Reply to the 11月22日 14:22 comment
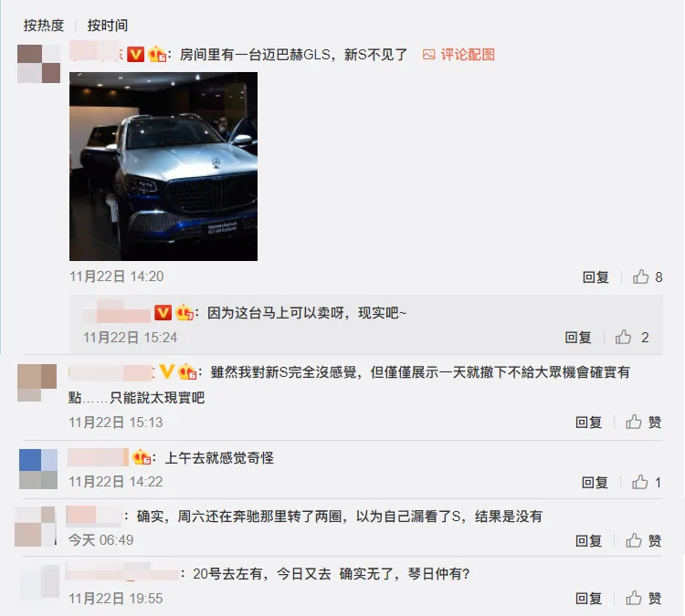 point(595,482)
